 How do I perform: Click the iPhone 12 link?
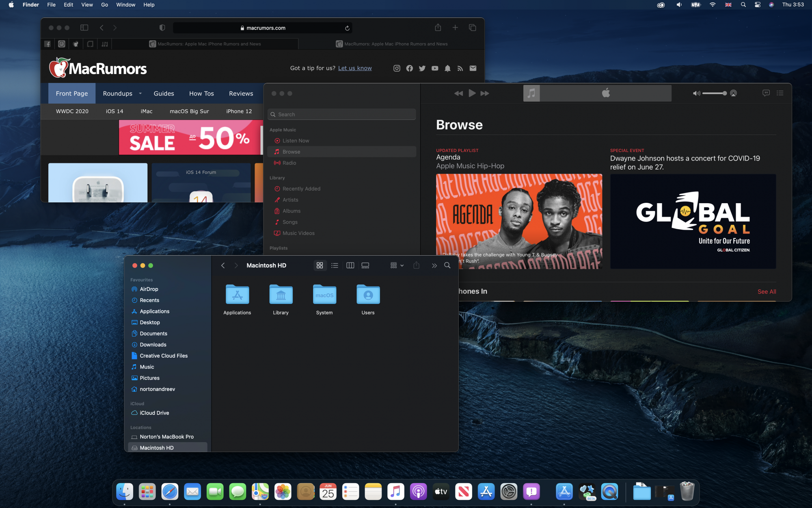(239, 111)
